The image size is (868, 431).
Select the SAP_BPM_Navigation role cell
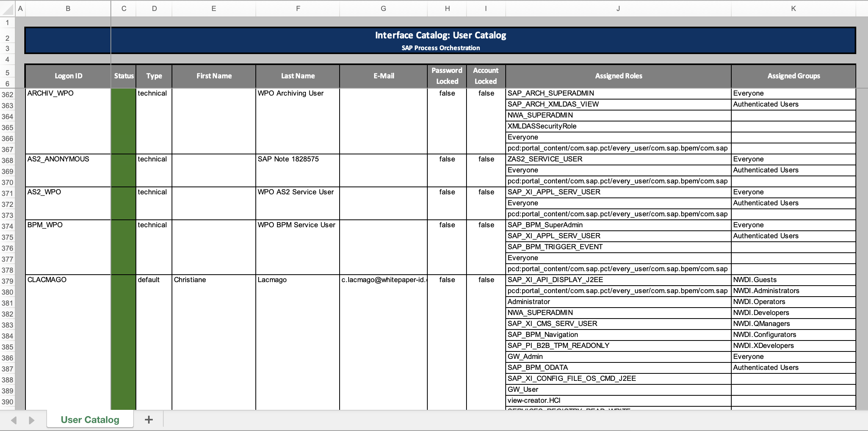click(618, 335)
